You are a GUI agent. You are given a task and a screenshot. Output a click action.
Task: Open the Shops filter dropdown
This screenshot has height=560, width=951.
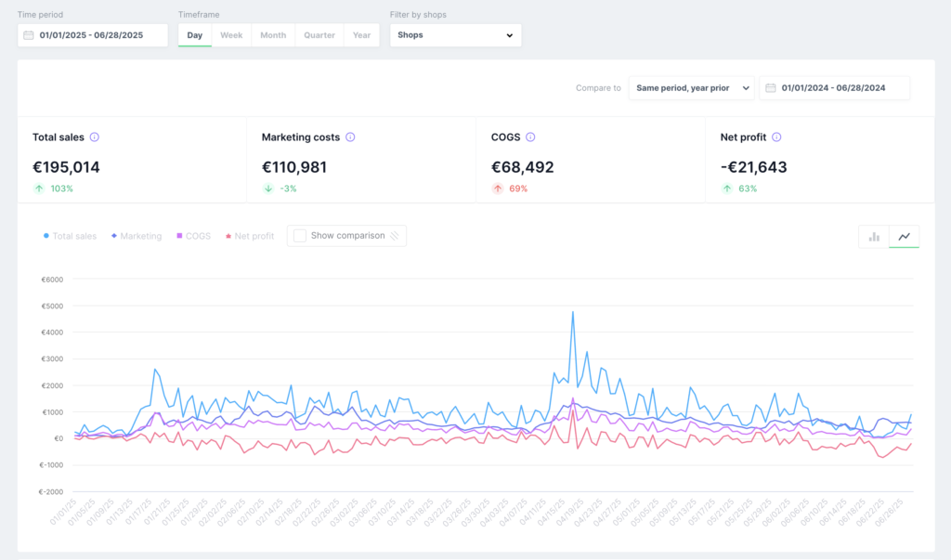455,35
